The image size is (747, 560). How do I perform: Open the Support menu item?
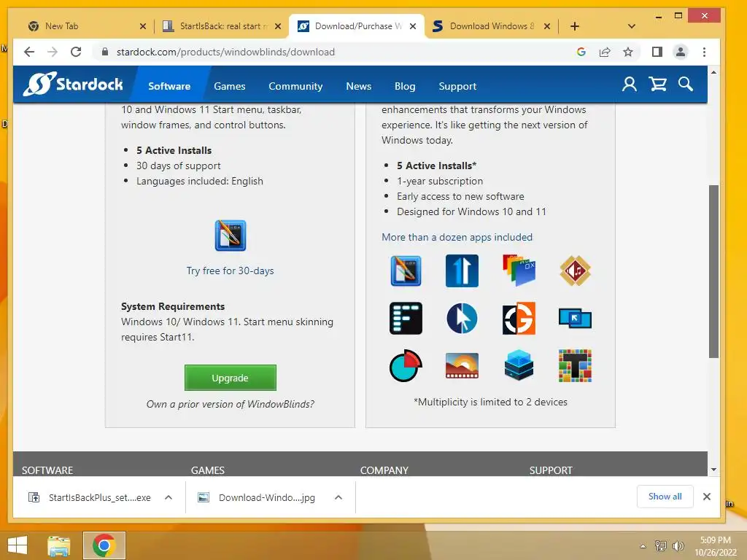[x=457, y=86]
